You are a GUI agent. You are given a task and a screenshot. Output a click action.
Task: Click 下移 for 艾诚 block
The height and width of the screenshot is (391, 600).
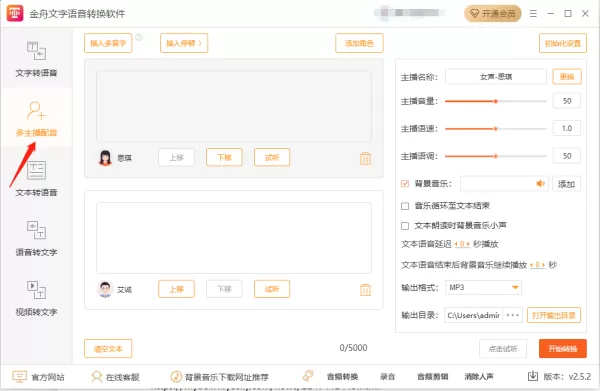224,289
